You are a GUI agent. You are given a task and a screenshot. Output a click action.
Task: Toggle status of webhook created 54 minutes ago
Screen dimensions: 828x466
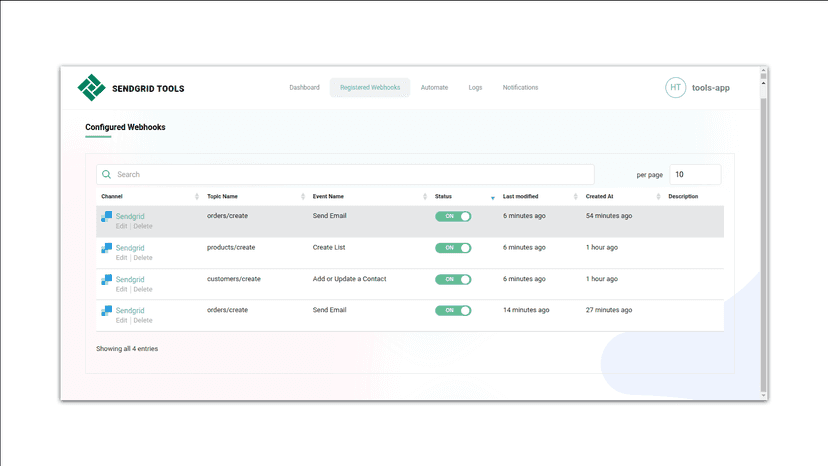coord(453,216)
